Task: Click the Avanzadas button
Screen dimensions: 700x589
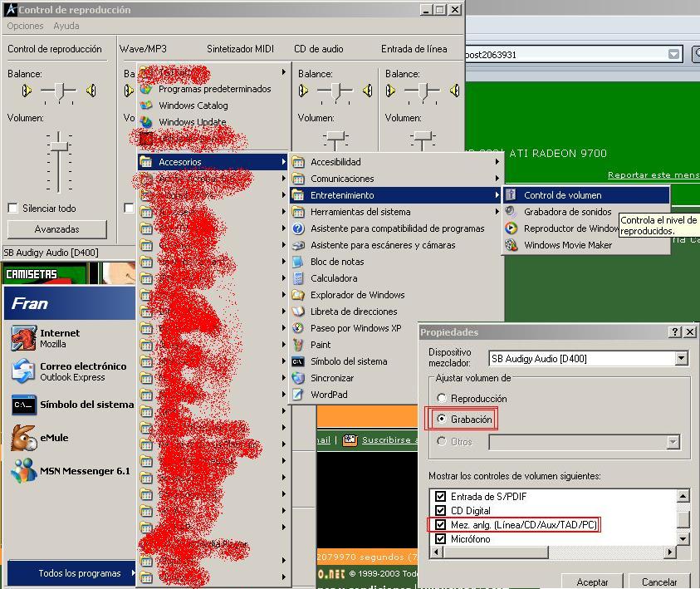Action: pyautogui.click(x=57, y=229)
